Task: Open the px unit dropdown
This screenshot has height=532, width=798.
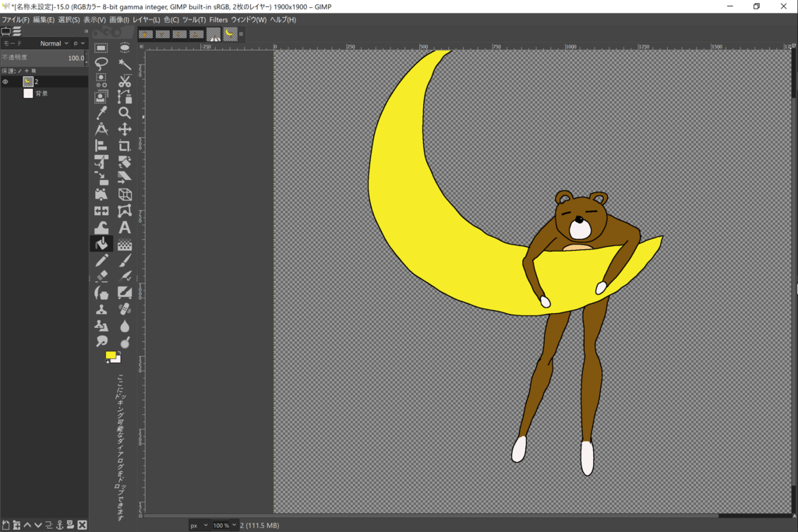Action: 199,525
